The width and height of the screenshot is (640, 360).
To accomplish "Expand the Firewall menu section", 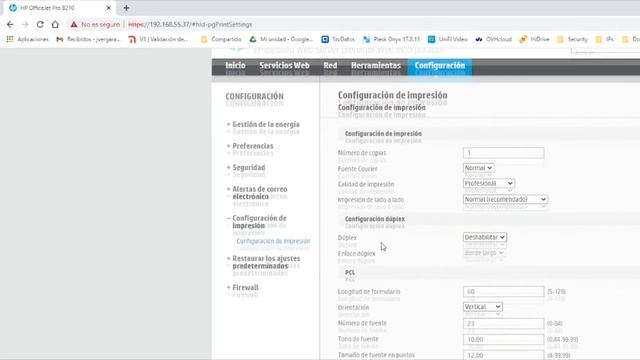I will coord(242,288).
